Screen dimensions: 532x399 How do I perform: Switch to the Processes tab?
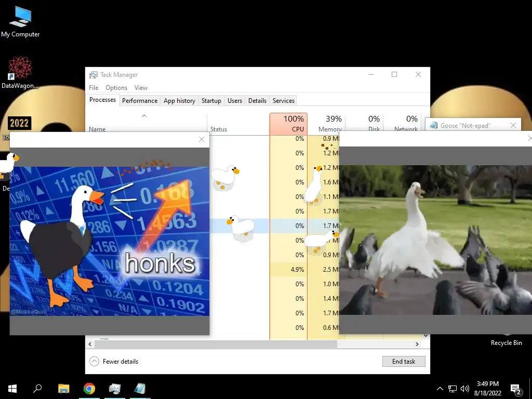[x=102, y=100]
